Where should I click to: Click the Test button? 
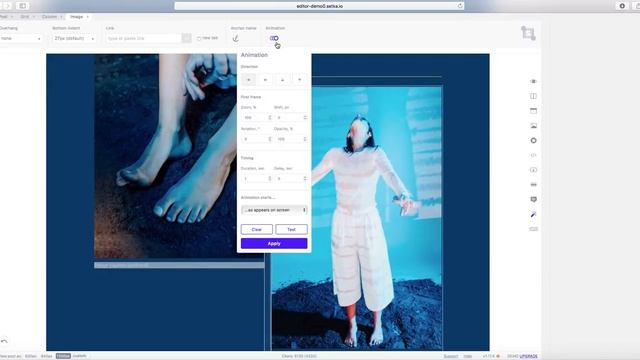pos(291,229)
